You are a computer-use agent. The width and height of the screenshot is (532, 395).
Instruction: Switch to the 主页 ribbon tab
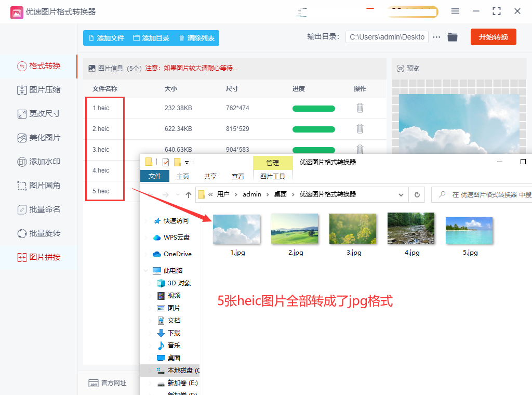tap(183, 177)
